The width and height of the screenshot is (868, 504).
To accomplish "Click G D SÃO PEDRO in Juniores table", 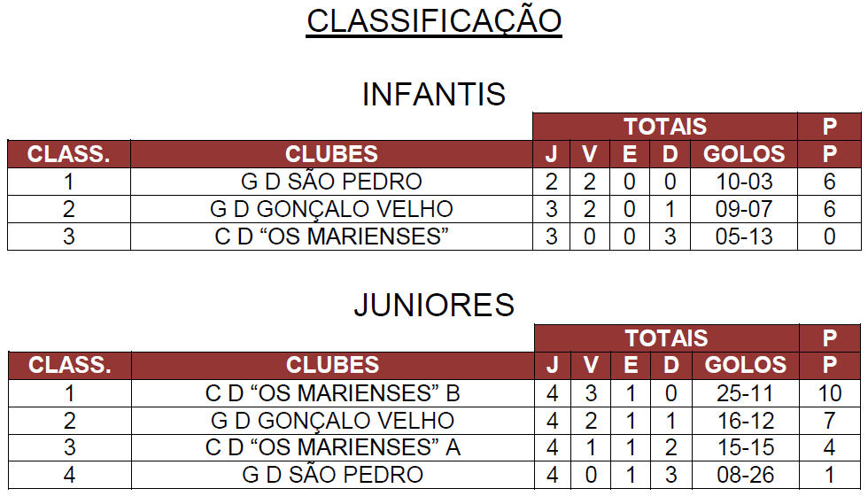I will point(332,475).
